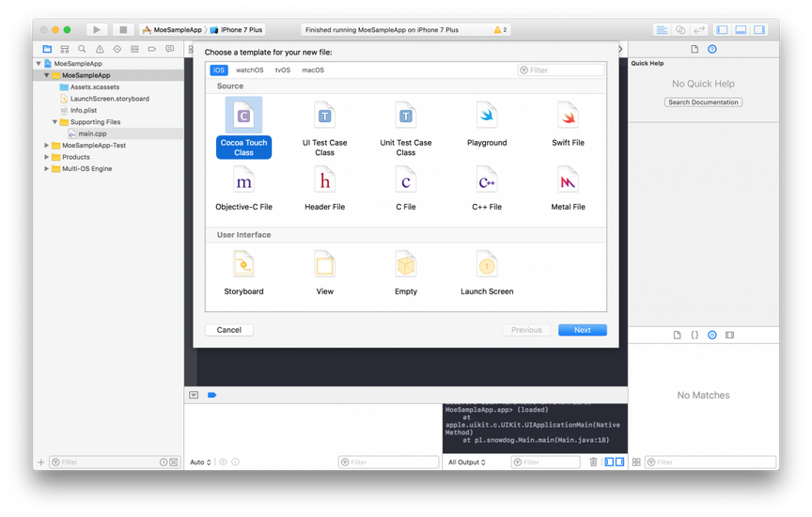Choose the C++ File template

(487, 188)
